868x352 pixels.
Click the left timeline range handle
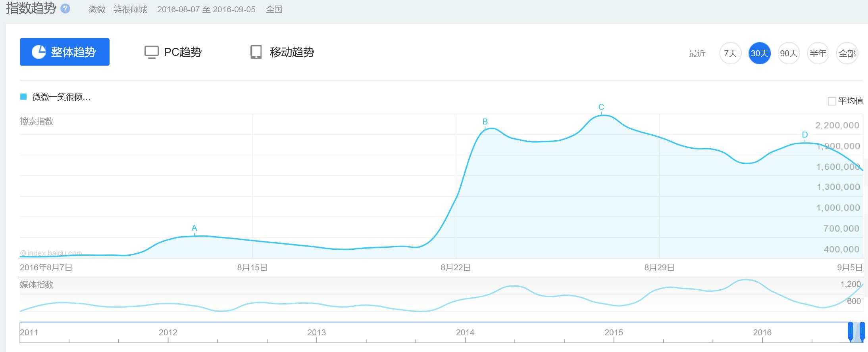click(851, 332)
